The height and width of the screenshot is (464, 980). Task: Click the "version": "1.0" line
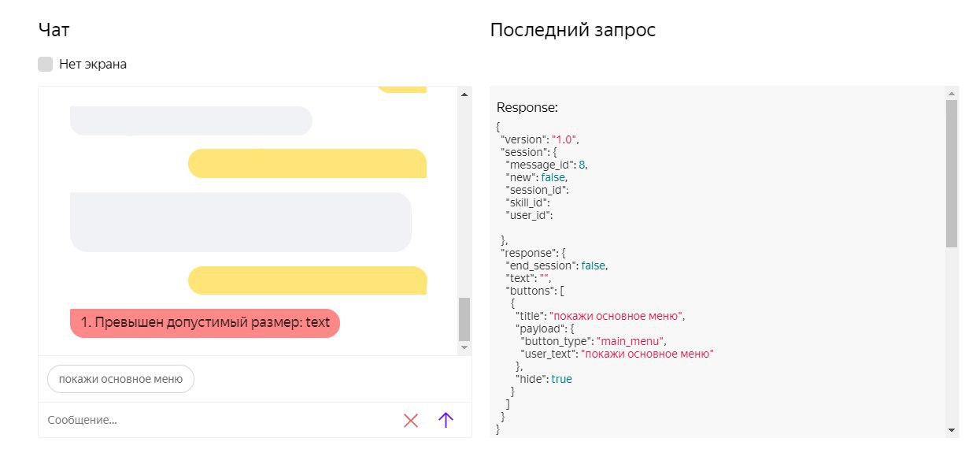540,139
